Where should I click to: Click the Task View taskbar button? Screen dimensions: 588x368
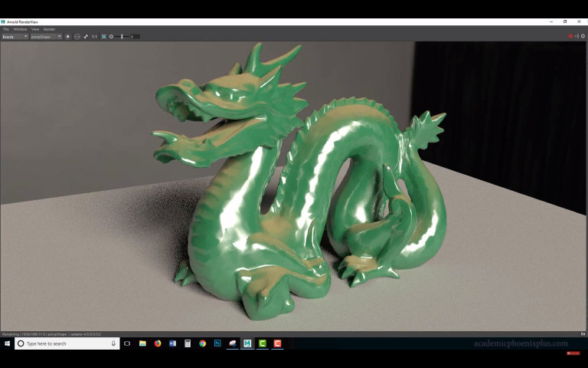tap(127, 343)
